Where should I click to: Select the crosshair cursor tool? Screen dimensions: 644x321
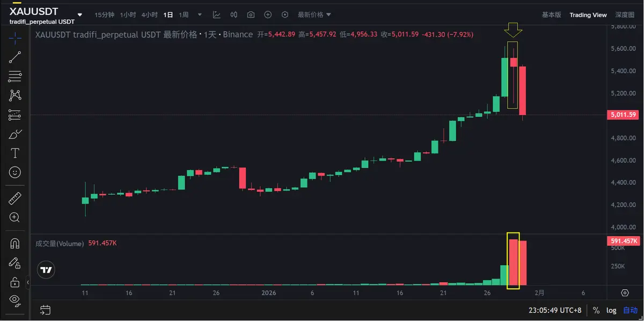click(15, 38)
